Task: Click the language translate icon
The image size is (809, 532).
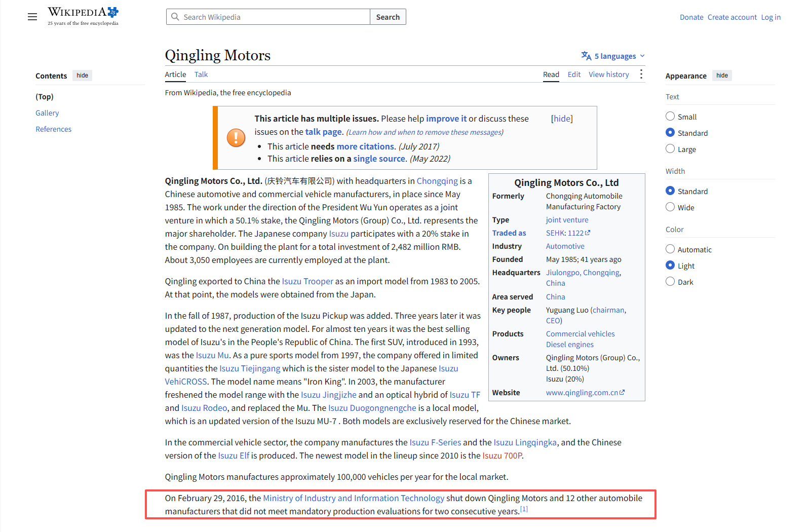Action: (586, 56)
